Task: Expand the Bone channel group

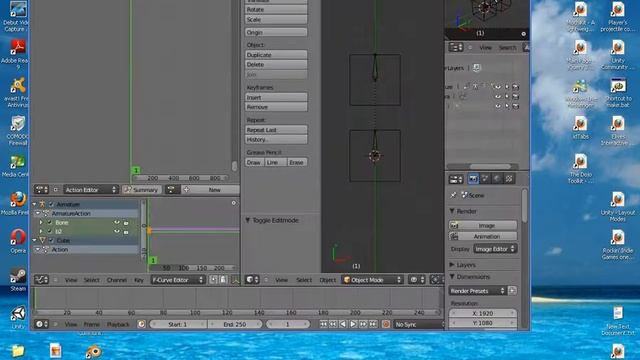Action: [41, 222]
